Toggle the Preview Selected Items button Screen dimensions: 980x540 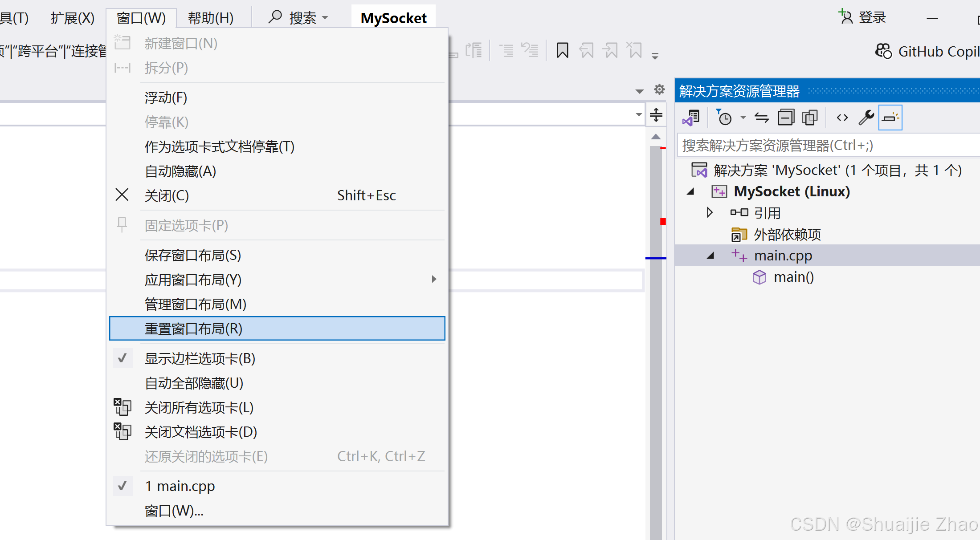890,118
